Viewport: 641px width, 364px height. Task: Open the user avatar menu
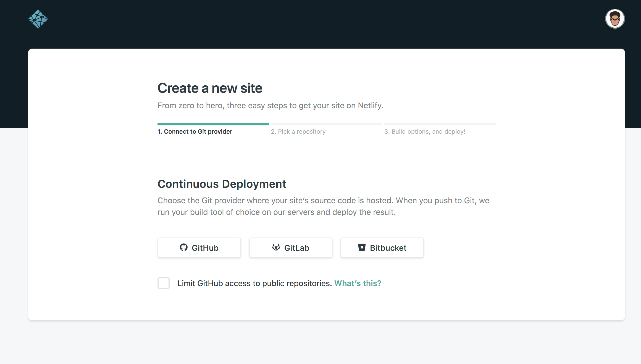(x=615, y=19)
